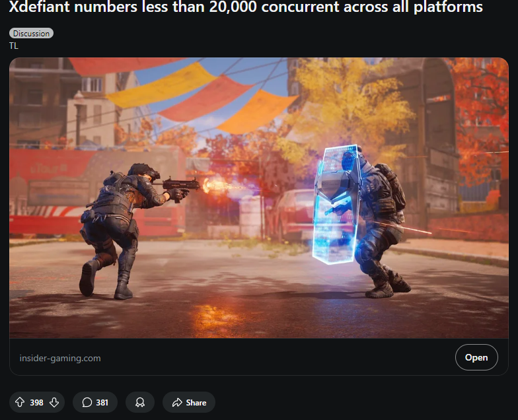The width and height of the screenshot is (518, 420).
Task: Filter by the Discussion flair tag
Action: pos(31,33)
